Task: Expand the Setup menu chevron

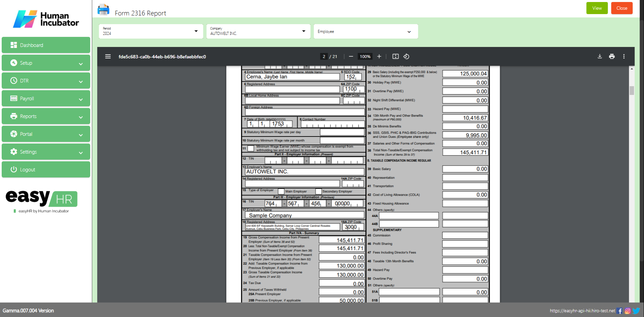Action: [81, 64]
